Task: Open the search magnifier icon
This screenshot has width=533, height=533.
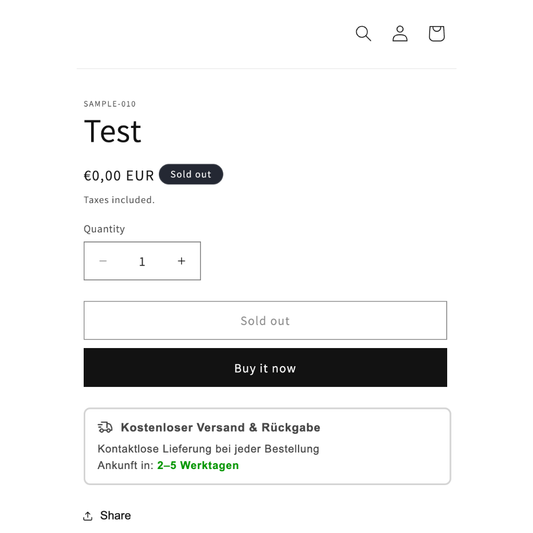Action: pos(363,34)
